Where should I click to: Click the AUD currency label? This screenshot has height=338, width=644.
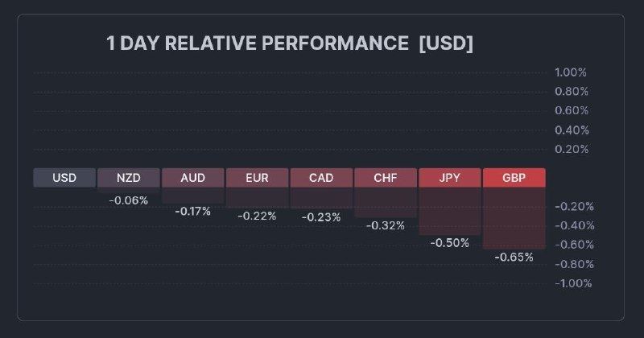pyautogui.click(x=192, y=178)
